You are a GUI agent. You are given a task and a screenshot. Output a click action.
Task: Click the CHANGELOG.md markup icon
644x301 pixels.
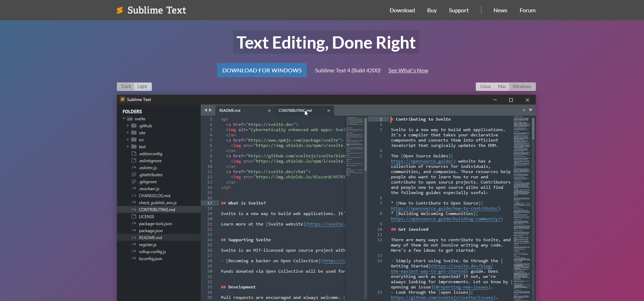tap(134, 195)
